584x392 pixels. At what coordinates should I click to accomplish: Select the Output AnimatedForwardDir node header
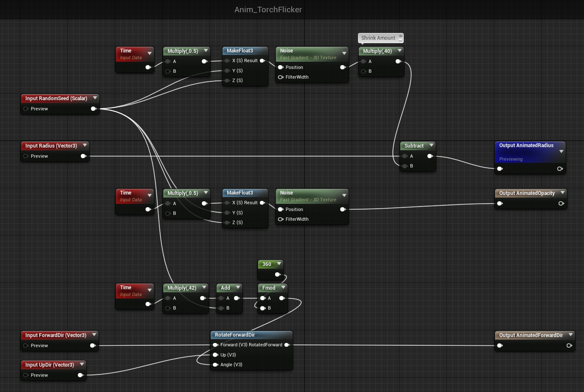(531, 335)
